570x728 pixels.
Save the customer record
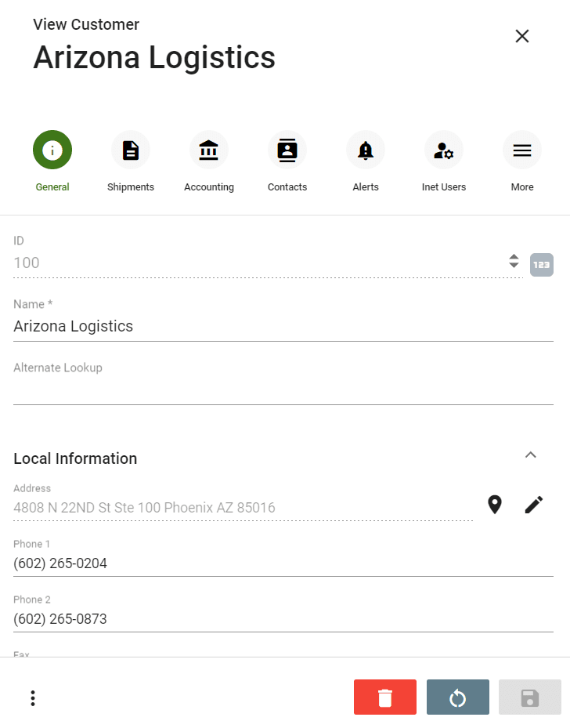click(529, 697)
